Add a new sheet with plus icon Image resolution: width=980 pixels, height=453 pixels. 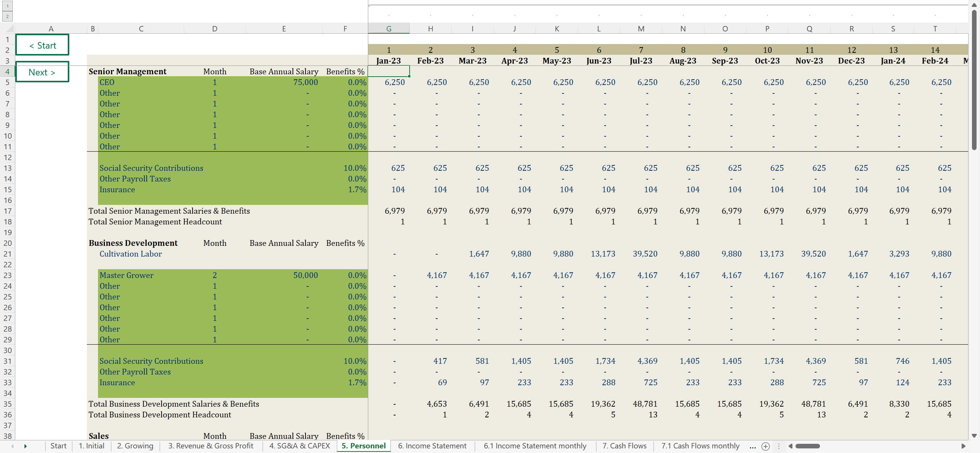point(765,446)
